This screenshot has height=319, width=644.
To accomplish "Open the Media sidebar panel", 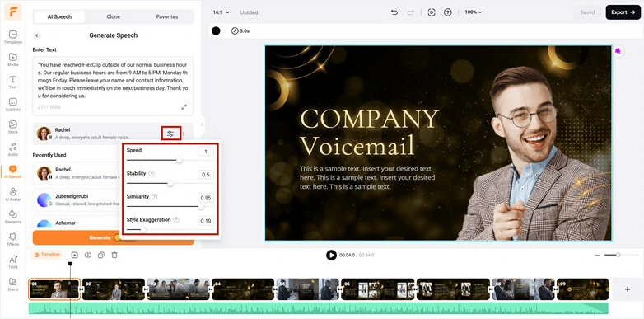I will pyautogui.click(x=12, y=59).
